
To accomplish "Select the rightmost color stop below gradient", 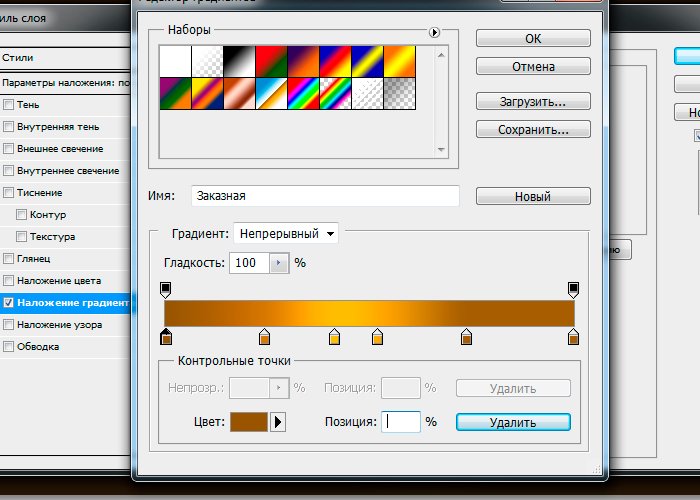I will 574,337.
